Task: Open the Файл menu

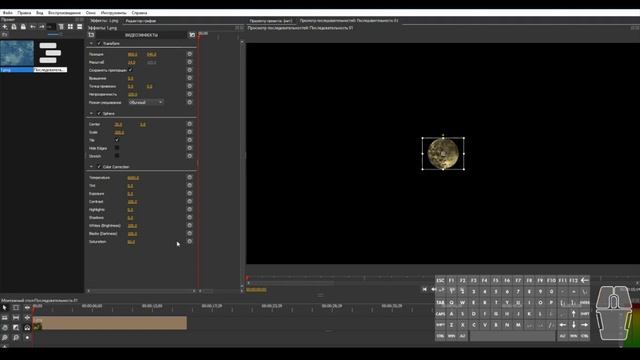Action: 7,13
